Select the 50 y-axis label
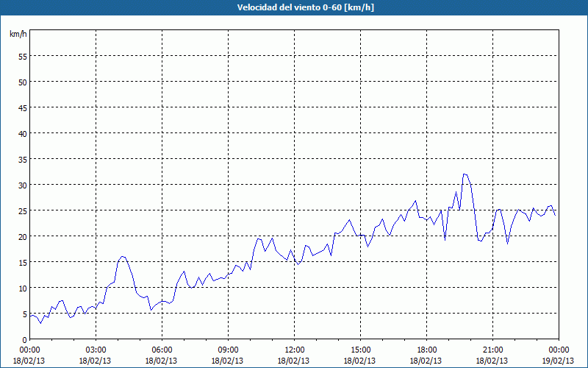The width and height of the screenshot is (588, 368). [x=23, y=82]
